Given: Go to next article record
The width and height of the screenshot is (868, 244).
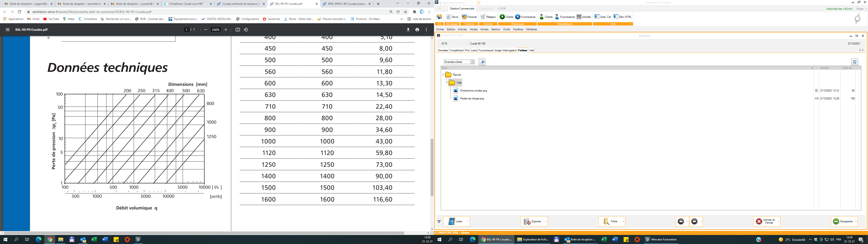Looking at the screenshot, I should 694,221.
